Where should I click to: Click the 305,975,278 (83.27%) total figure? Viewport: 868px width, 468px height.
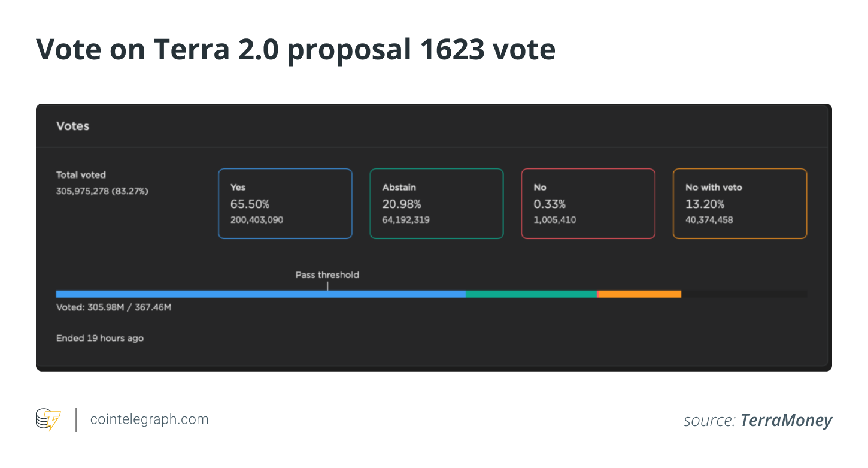(102, 191)
